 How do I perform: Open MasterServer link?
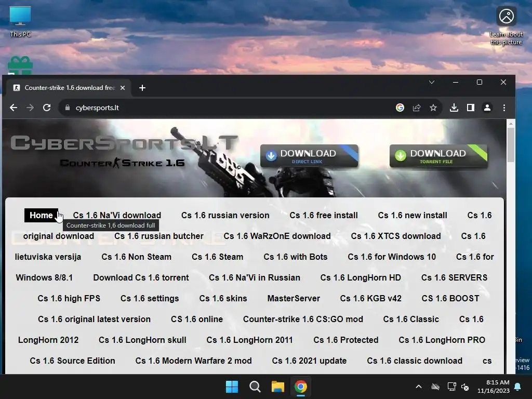294,298
